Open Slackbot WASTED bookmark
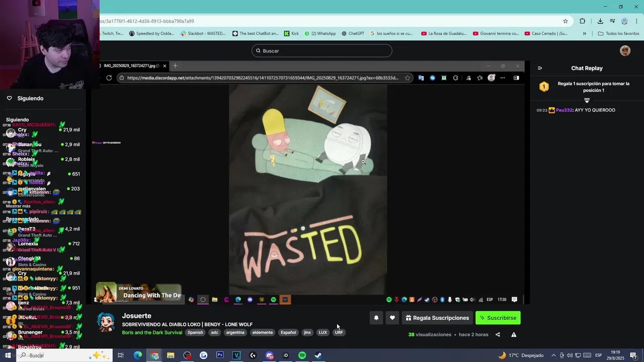Viewport: 644px width, 362px height. [203, 34]
